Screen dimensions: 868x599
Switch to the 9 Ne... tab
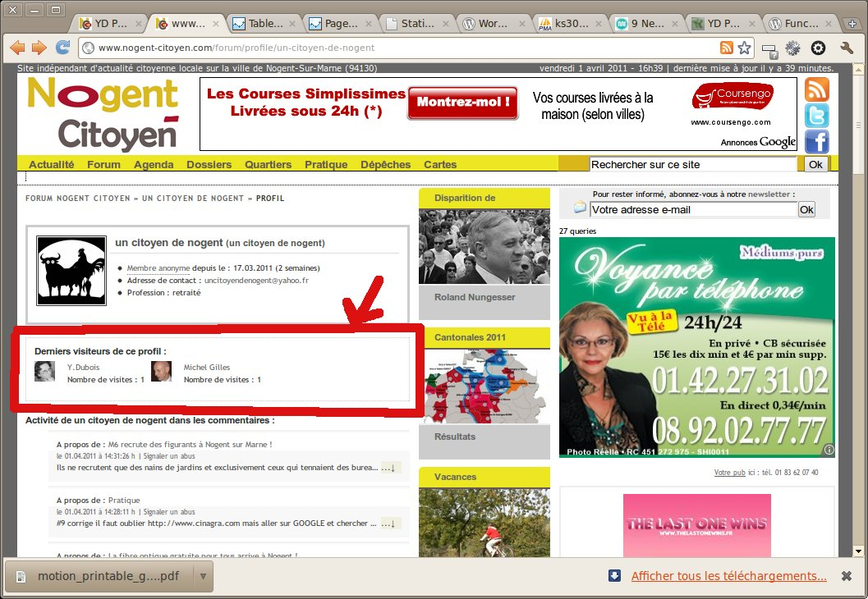point(646,23)
